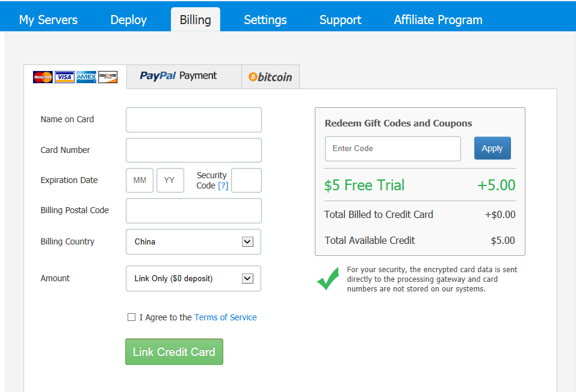Image resolution: width=576 pixels, height=392 pixels.
Task: Click the MasterCard logo icon
Action: pyautogui.click(x=43, y=77)
